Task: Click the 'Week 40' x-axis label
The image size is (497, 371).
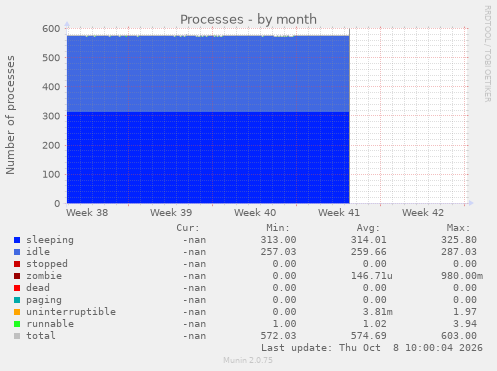Action: (x=255, y=213)
